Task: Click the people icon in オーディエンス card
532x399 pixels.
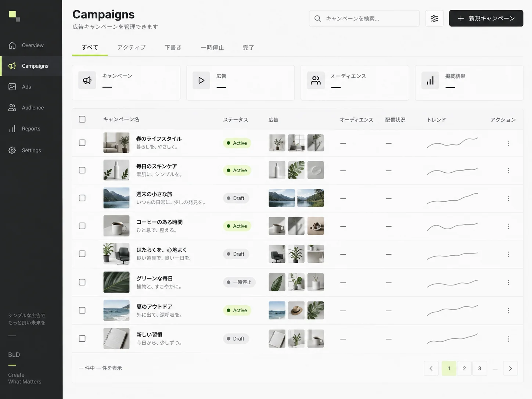Action: pos(316,80)
